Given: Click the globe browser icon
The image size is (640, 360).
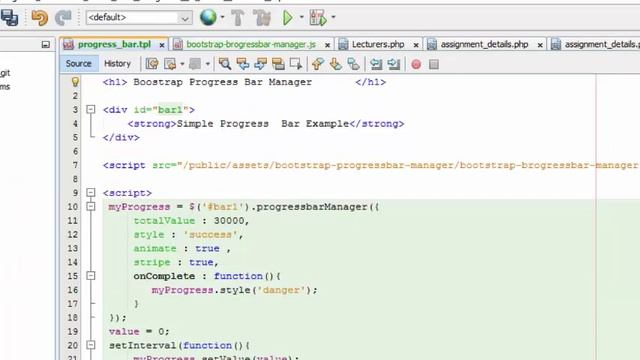Looking at the screenshot, I should tap(208, 18).
